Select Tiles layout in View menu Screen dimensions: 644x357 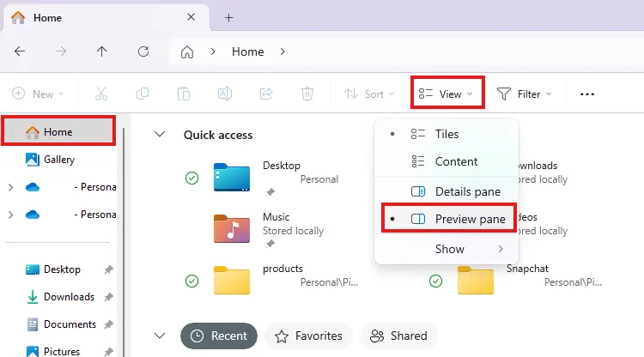(447, 134)
